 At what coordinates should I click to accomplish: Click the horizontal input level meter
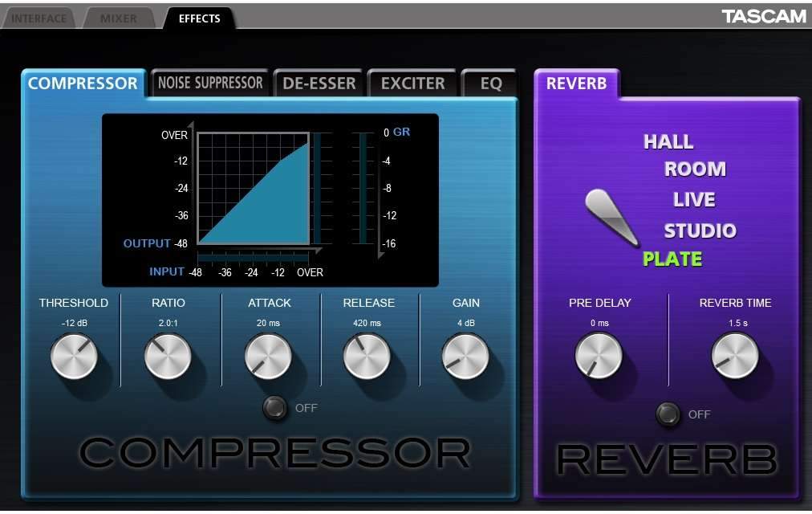coord(254,258)
